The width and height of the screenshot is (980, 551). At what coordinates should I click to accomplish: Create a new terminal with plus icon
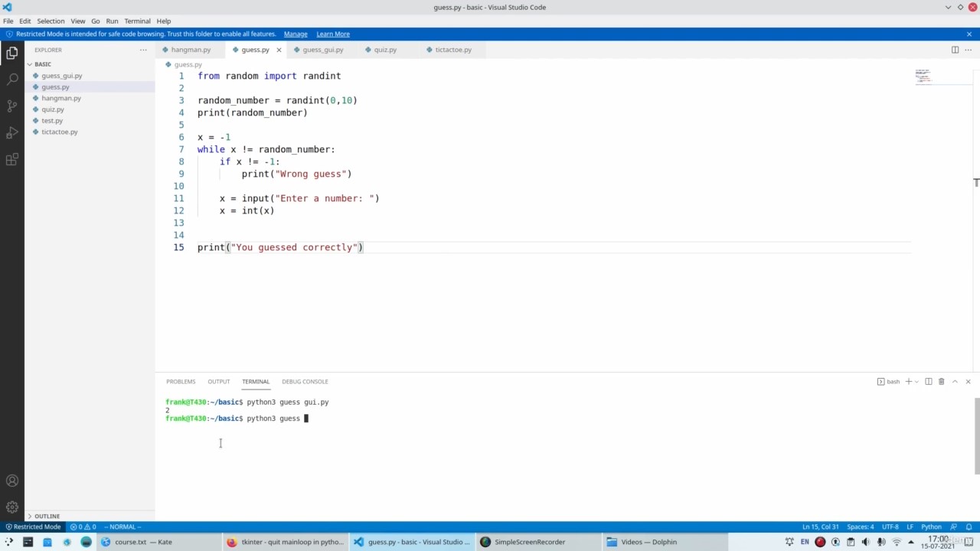click(x=908, y=381)
